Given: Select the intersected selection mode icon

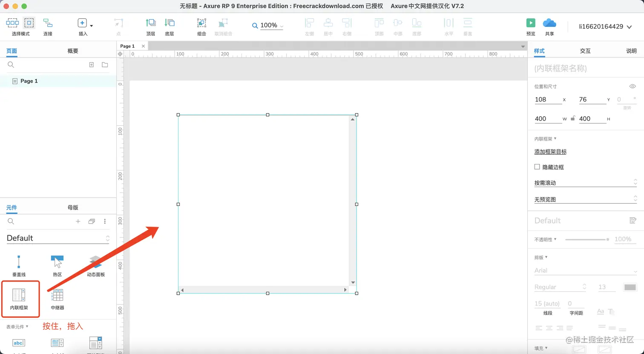Looking at the screenshot, I should pyautogui.click(x=12, y=23).
